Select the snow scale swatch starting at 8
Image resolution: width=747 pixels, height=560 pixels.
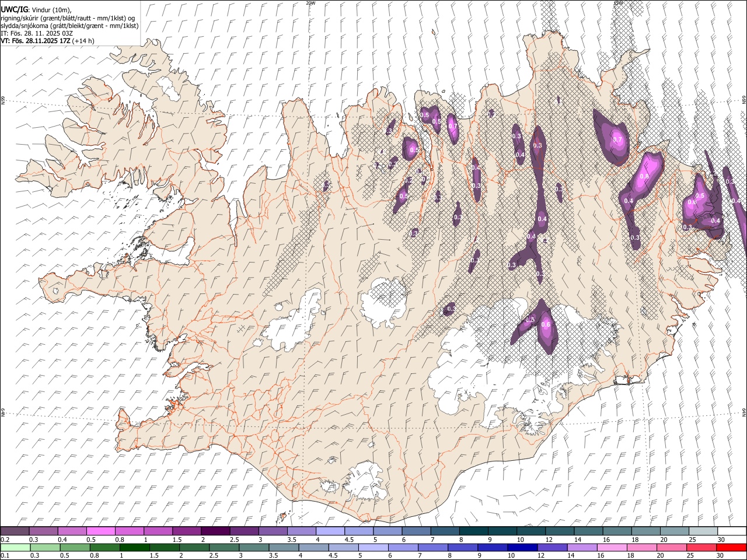473,531
